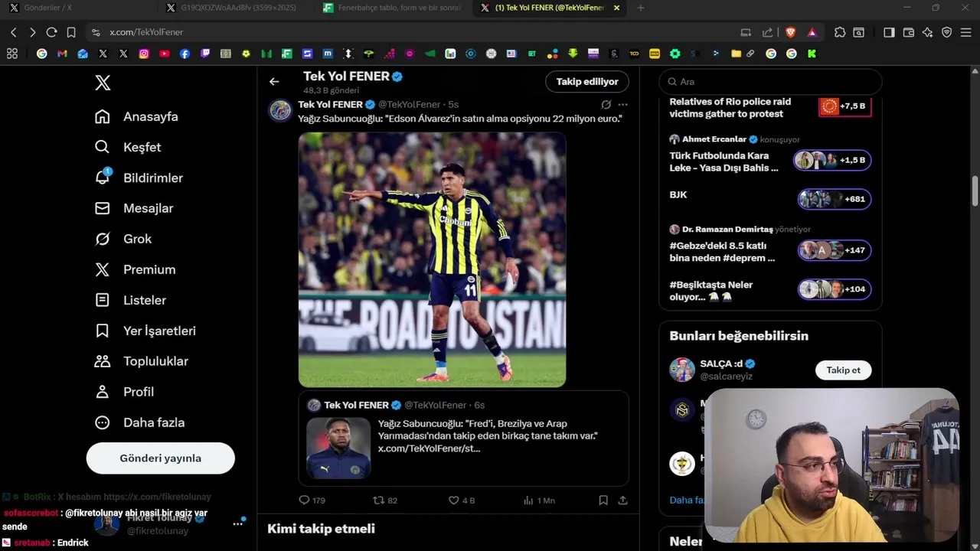This screenshot has width=980, height=551.
Task: Open the @TekYolFener handle link
Action: (409, 104)
